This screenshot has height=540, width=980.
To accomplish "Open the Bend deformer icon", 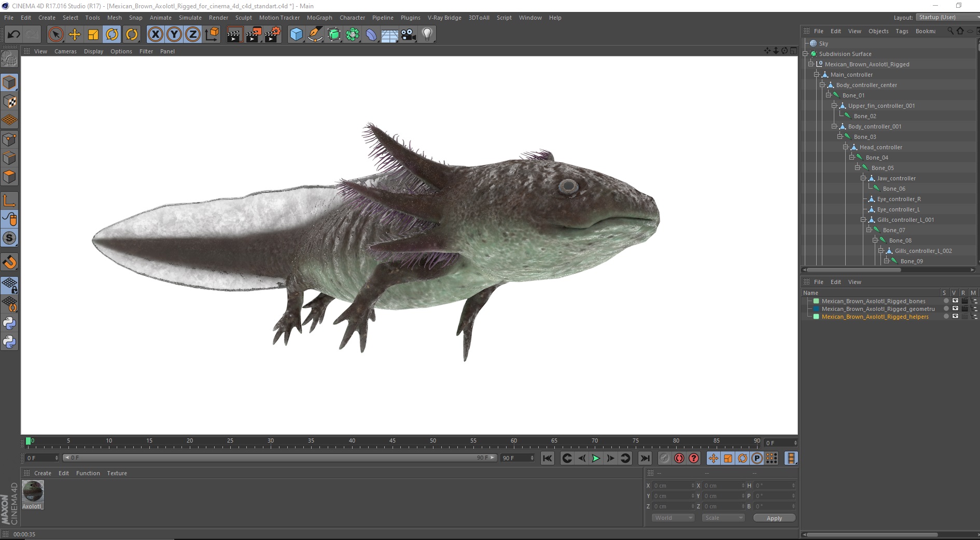I will coord(372,35).
